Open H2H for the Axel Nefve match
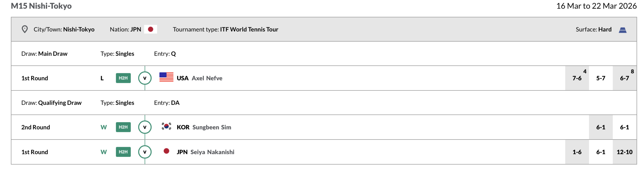The image size is (644, 170). pyautogui.click(x=123, y=78)
